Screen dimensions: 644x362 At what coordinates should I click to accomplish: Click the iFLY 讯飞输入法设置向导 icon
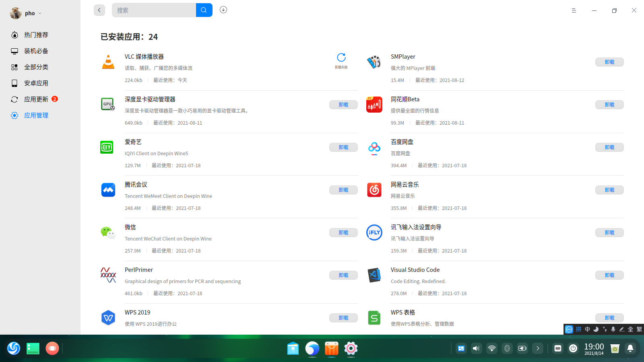pyautogui.click(x=374, y=232)
